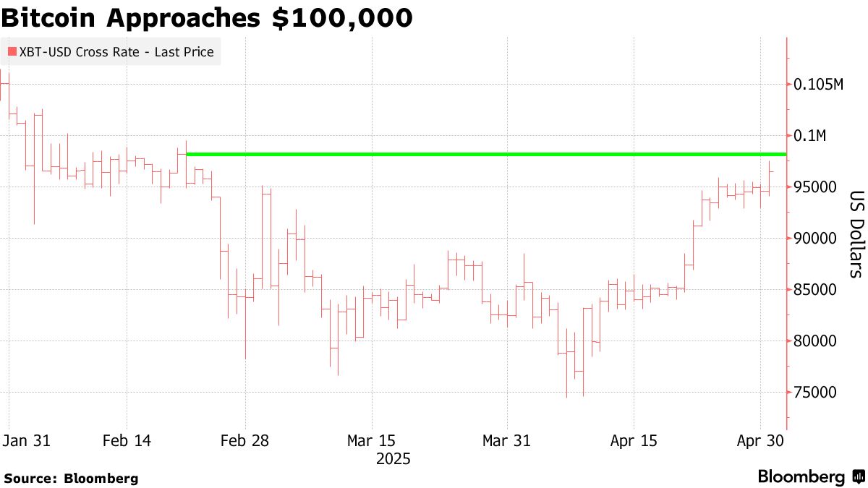The width and height of the screenshot is (868, 488).
Task: Select the 90000 price axis label
Action: (x=815, y=239)
